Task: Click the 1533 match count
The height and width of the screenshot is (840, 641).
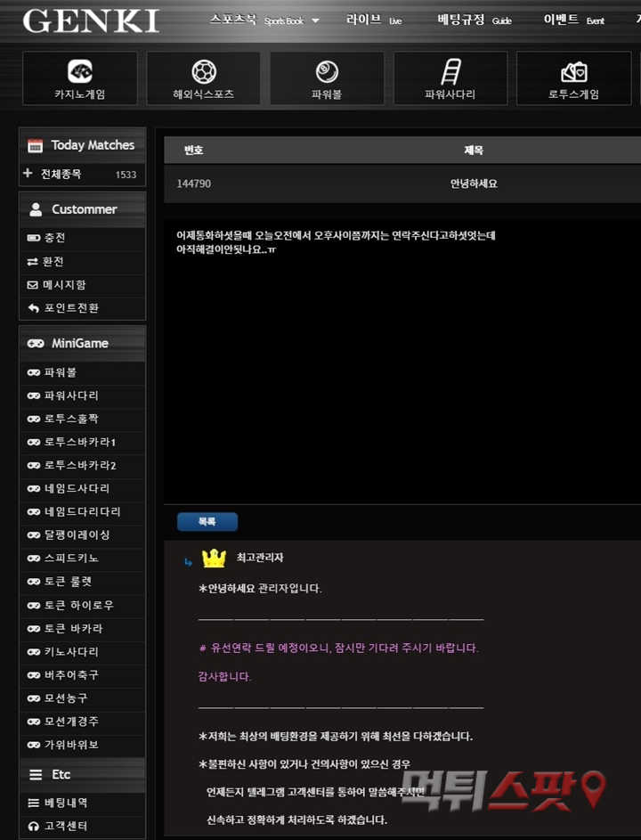Action: click(x=126, y=175)
